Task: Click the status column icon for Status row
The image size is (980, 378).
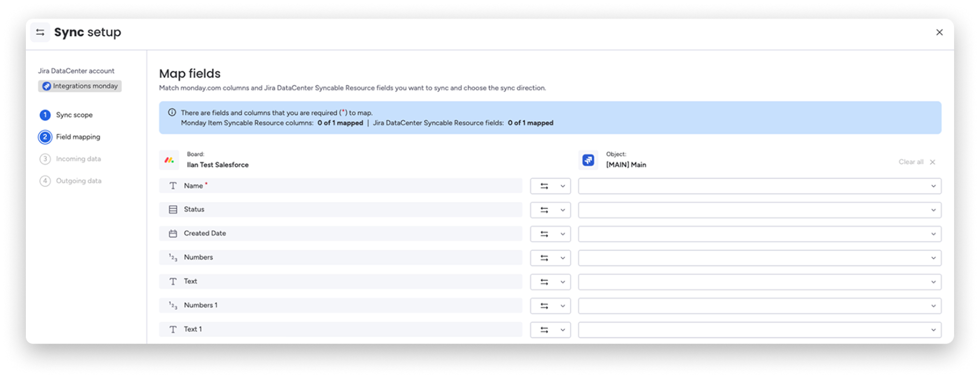Action: 173,210
